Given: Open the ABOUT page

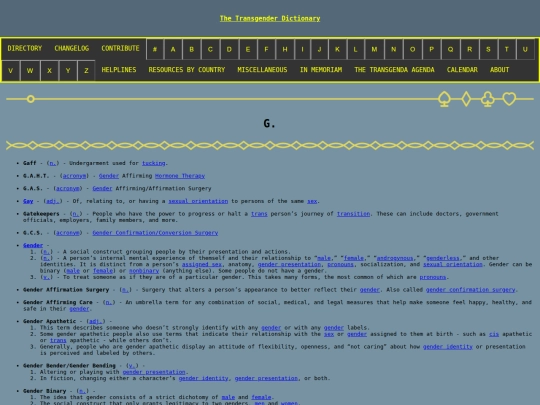Looking at the screenshot, I should tap(499, 70).
